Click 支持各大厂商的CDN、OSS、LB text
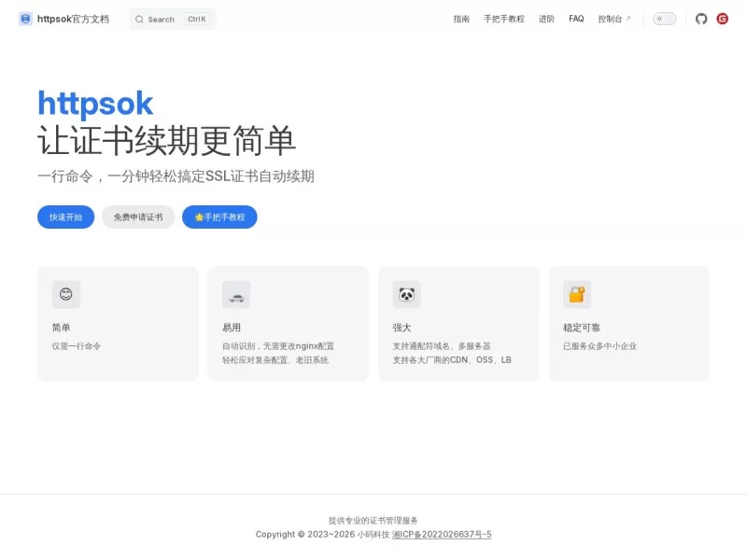The image size is (747, 560). tap(452, 360)
